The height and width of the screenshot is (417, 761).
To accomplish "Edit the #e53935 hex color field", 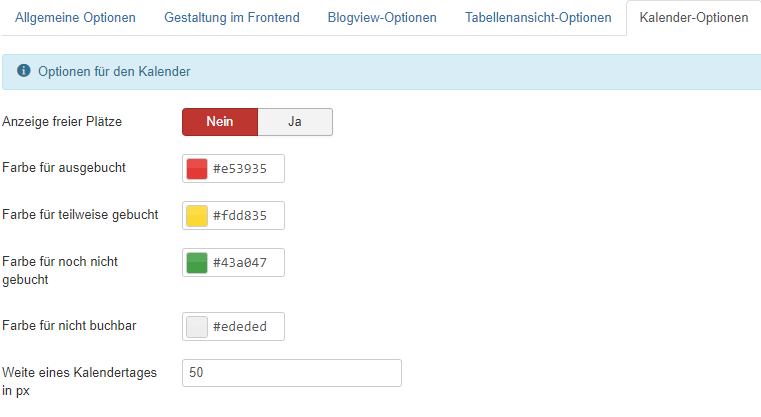I will pos(246,169).
